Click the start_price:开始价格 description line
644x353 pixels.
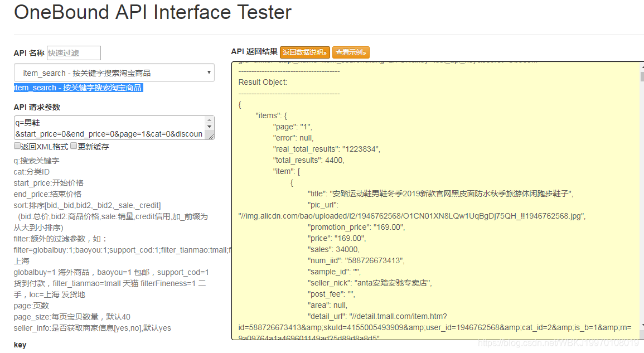tap(49, 183)
